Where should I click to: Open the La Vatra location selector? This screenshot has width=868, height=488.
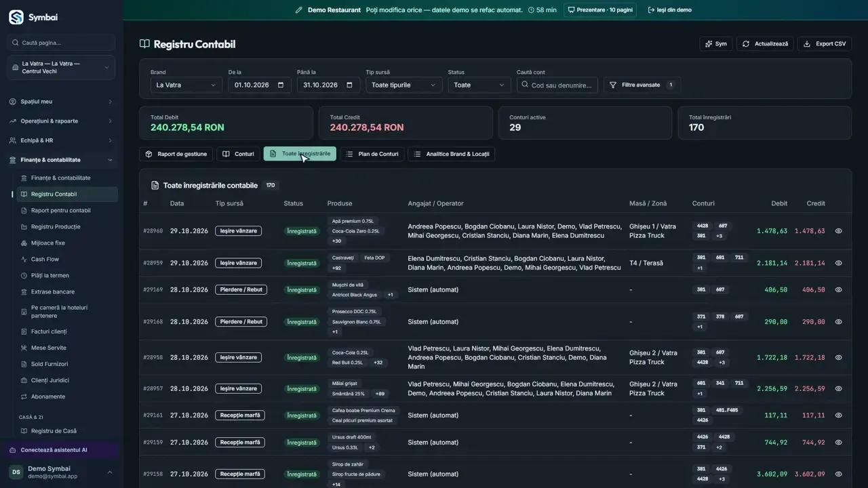(61, 67)
